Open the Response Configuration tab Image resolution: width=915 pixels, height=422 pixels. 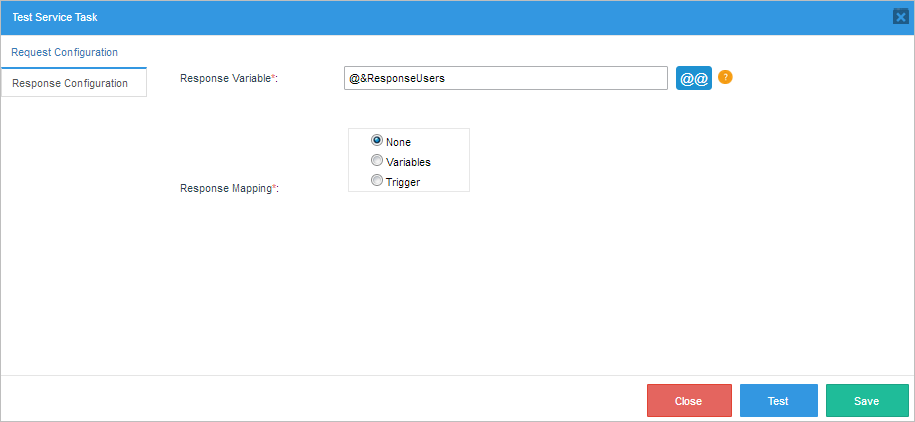70,83
